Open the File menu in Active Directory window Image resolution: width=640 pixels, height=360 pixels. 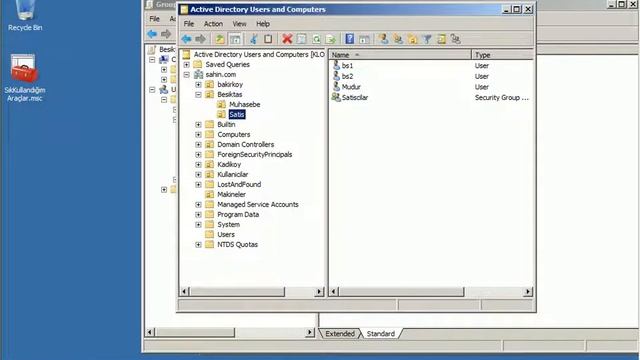click(189, 24)
